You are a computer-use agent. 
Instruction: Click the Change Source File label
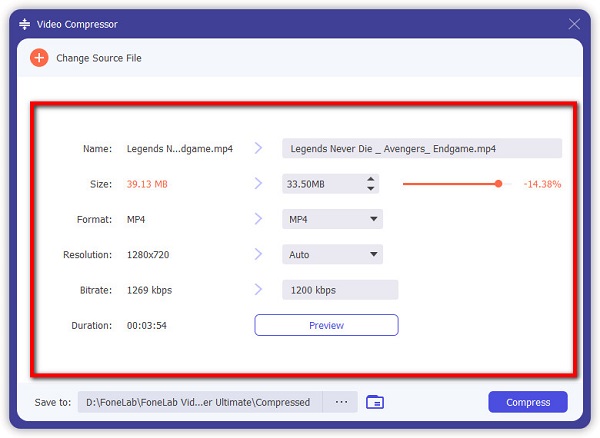[99, 58]
